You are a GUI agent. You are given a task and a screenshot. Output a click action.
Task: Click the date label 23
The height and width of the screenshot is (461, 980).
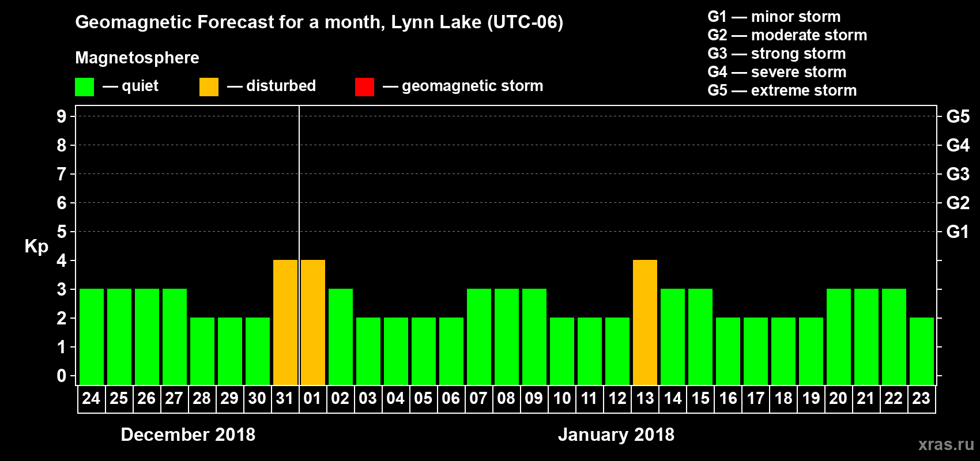tap(921, 398)
